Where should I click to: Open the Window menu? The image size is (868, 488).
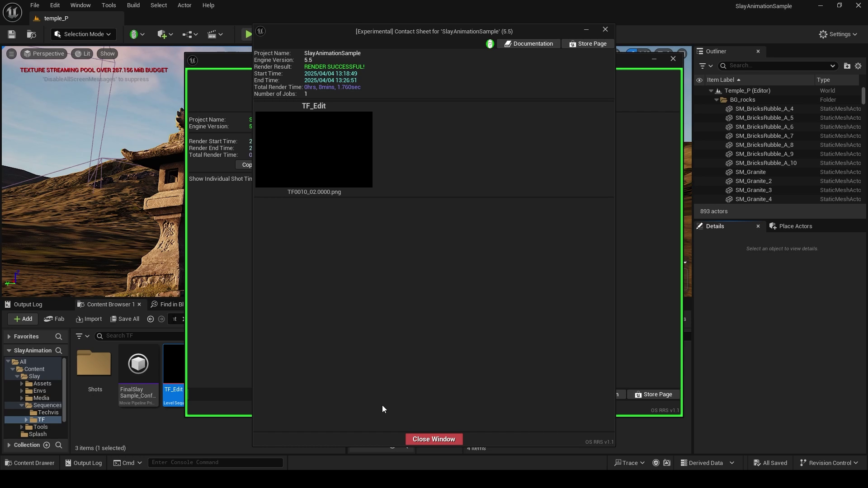point(80,5)
